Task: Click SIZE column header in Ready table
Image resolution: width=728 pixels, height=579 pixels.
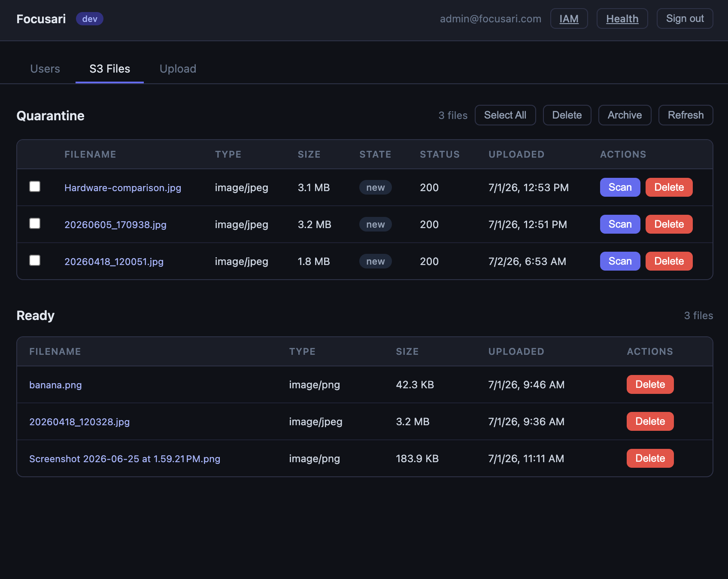Action: click(x=407, y=352)
